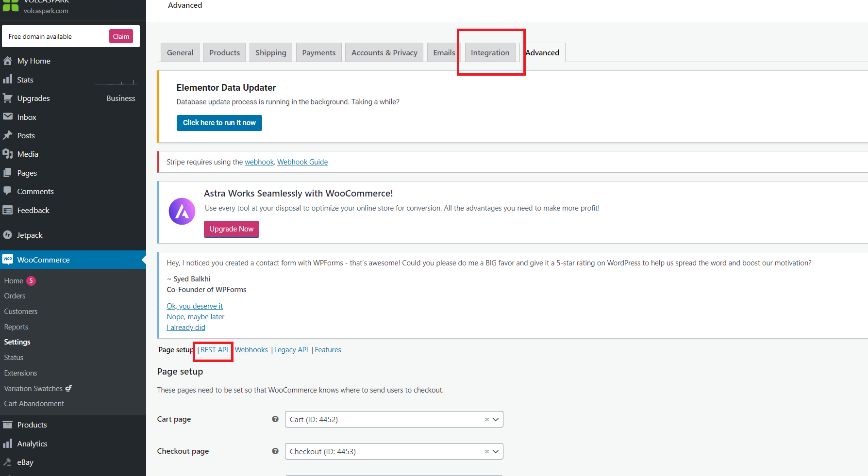Select the Advanced settings tab
This screenshot has height=476, width=868.
click(542, 52)
